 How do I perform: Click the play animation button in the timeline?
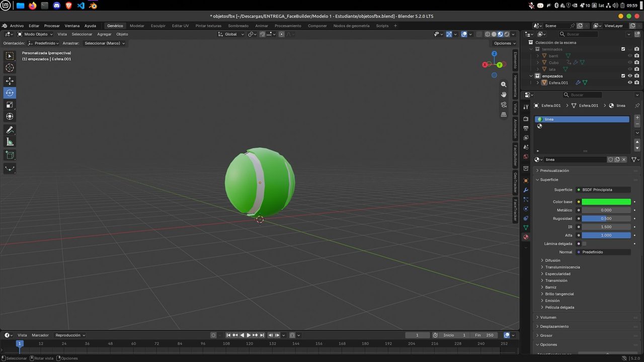249,335
